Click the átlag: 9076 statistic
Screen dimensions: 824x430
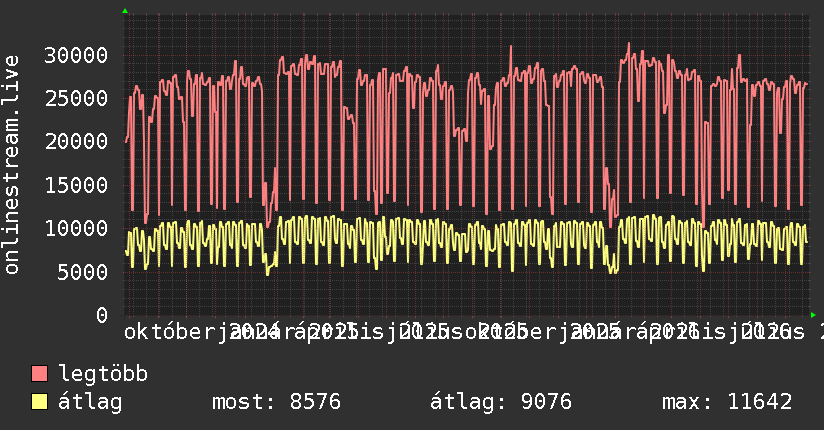pos(501,402)
